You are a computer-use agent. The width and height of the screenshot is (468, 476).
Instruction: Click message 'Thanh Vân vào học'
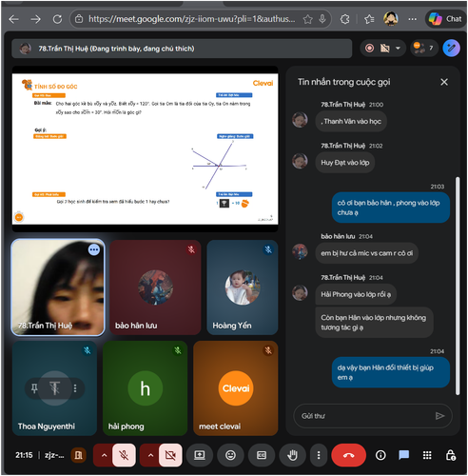351,122
